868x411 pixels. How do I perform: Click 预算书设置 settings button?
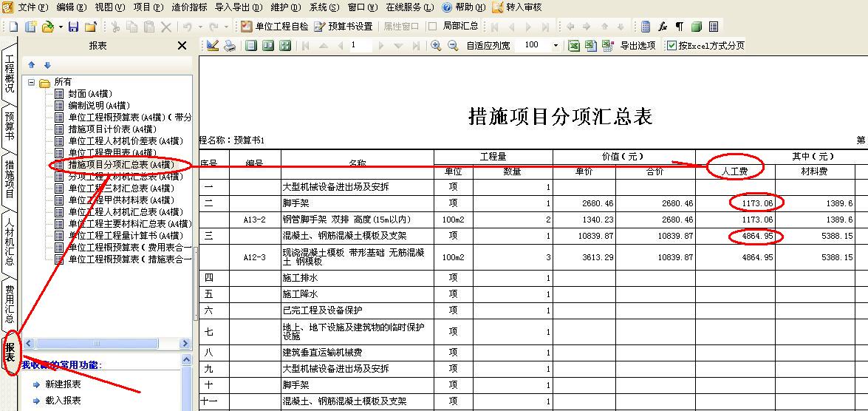tap(344, 27)
